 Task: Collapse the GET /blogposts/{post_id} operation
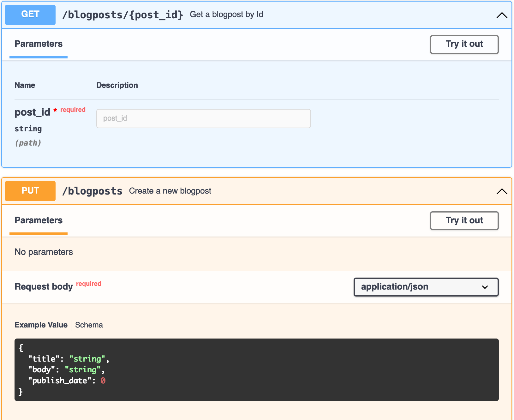[502, 15]
